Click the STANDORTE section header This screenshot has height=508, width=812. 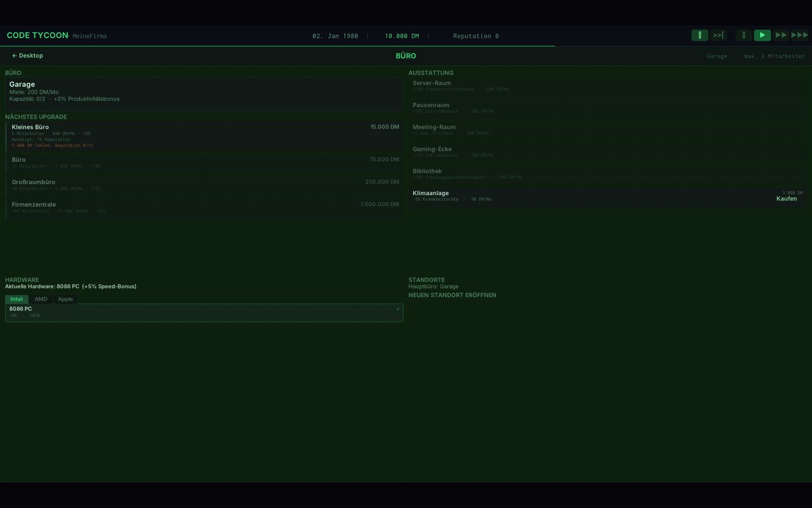tap(427, 280)
